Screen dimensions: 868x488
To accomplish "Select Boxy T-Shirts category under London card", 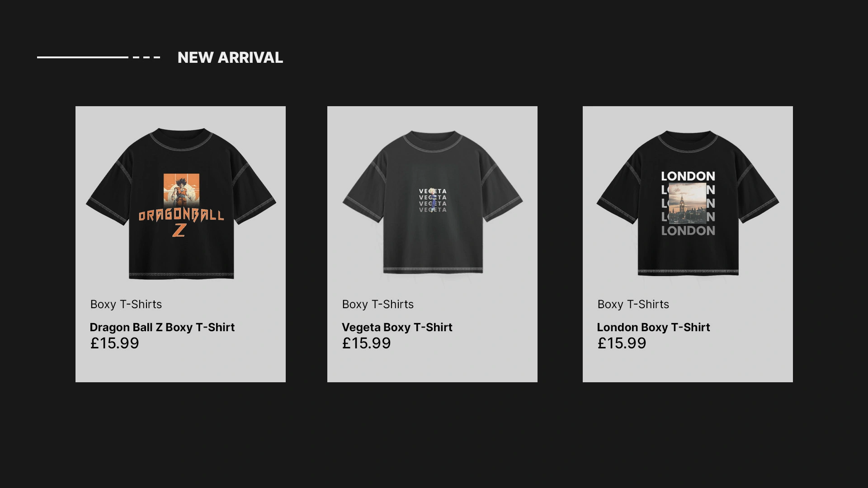I will pyautogui.click(x=633, y=304).
